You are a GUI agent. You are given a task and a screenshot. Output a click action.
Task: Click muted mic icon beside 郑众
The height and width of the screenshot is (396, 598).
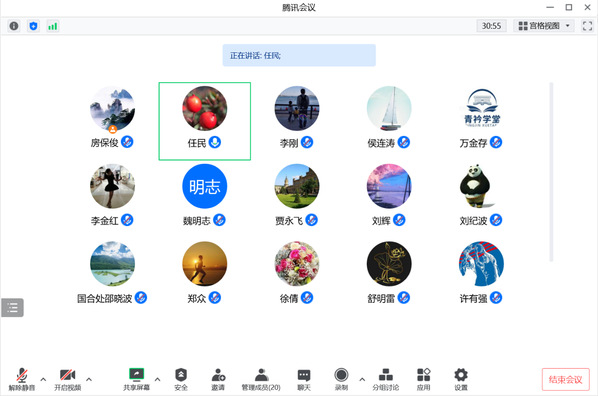coord(215,298)
